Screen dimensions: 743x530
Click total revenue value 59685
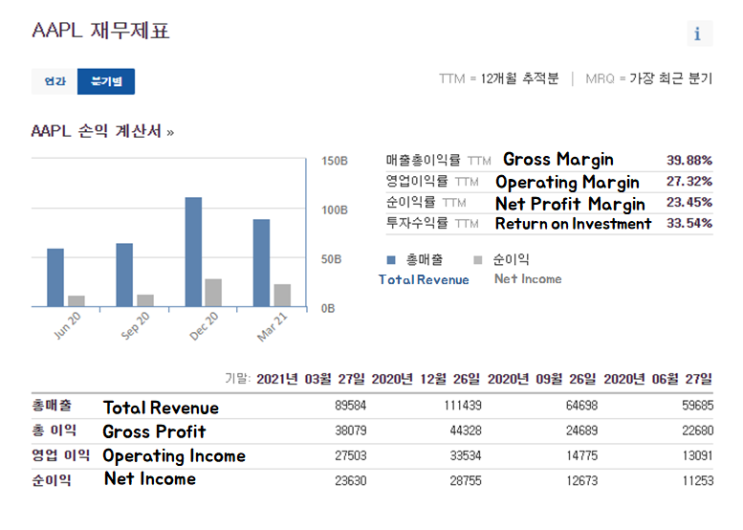coord(698,405)
